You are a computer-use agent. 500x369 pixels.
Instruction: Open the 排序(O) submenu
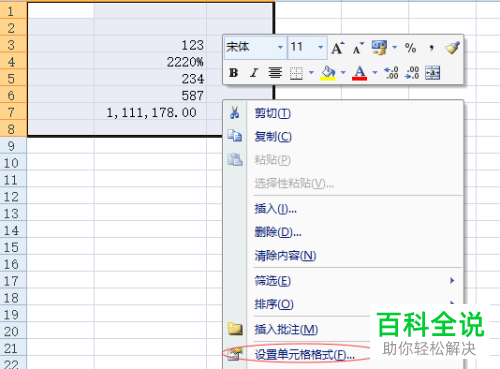(343, 304)
